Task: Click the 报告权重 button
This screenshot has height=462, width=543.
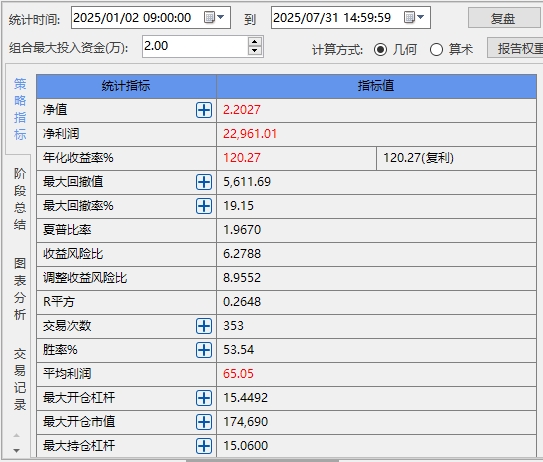Action: (x=515, y=48)
